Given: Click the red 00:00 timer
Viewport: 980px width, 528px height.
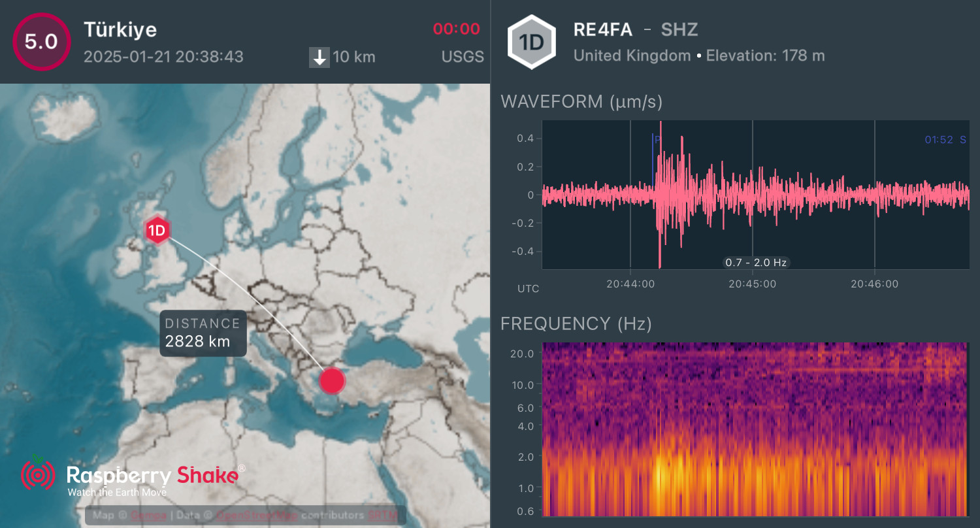Looking at the screenshot, I should 456,29.
